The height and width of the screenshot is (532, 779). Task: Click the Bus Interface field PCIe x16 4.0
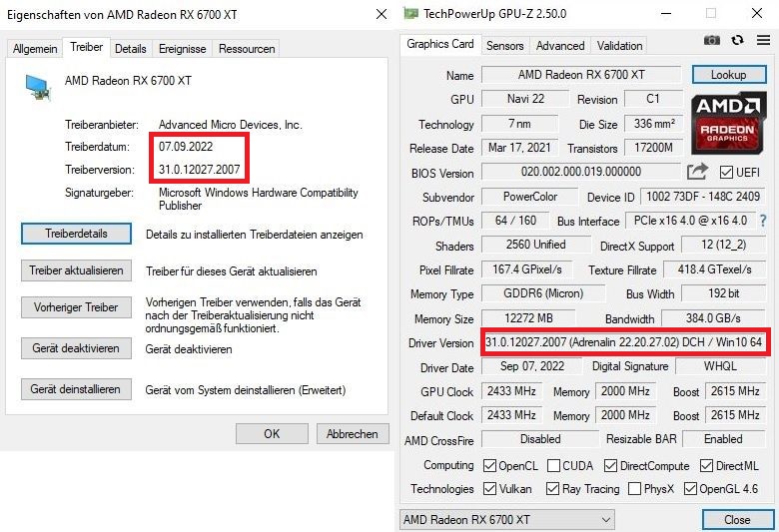[690, 220]
